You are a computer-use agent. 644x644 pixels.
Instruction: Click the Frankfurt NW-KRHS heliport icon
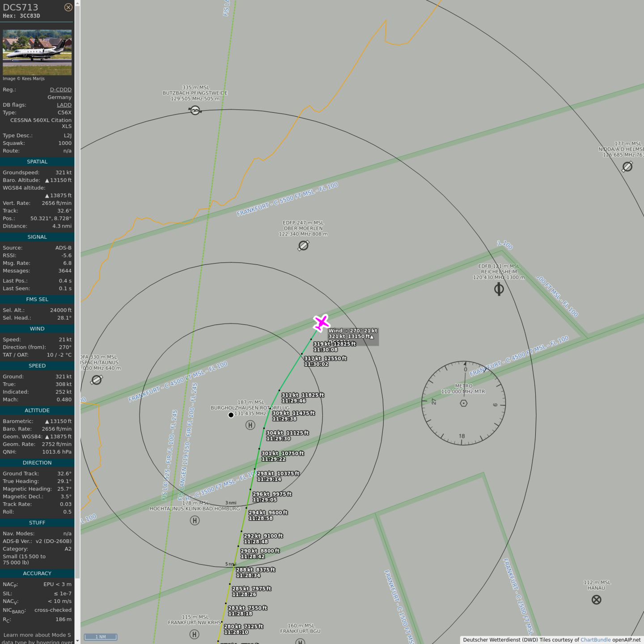tap(194, 634)
